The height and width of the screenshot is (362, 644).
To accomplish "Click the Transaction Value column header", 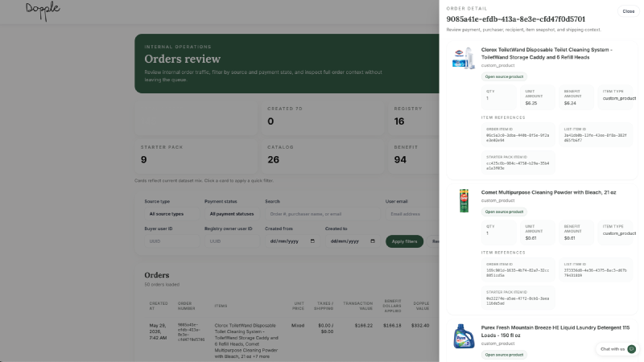I will coord(357,306).
